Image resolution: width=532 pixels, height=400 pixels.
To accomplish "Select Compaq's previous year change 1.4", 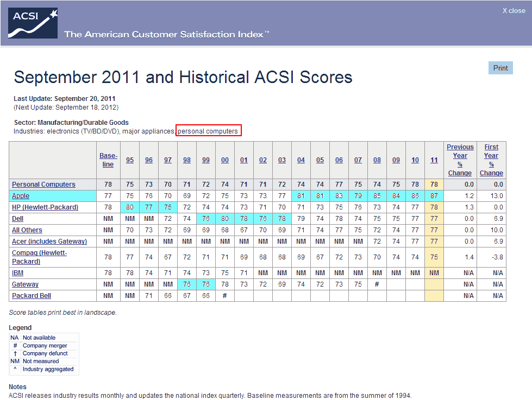I will pos(469,257).
